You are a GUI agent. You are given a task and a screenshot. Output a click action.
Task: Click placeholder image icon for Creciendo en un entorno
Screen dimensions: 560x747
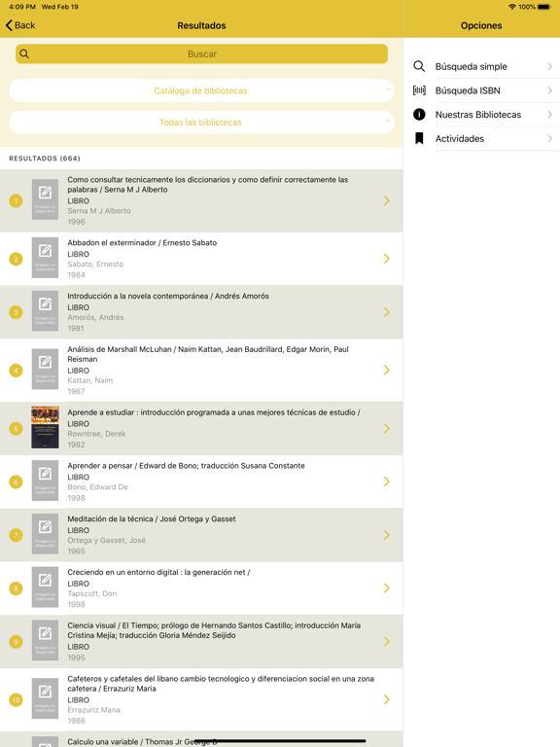click(46, 587)
